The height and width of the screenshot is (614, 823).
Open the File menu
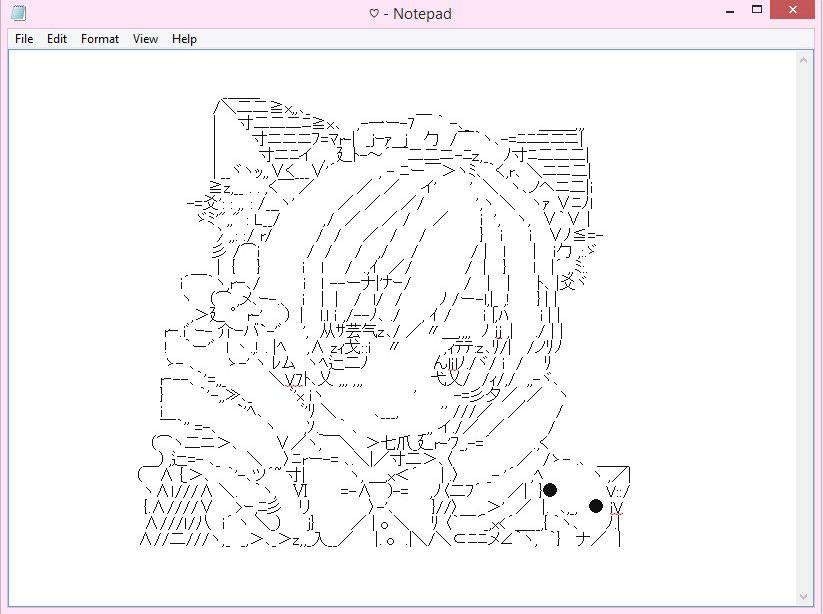(24, 39)
